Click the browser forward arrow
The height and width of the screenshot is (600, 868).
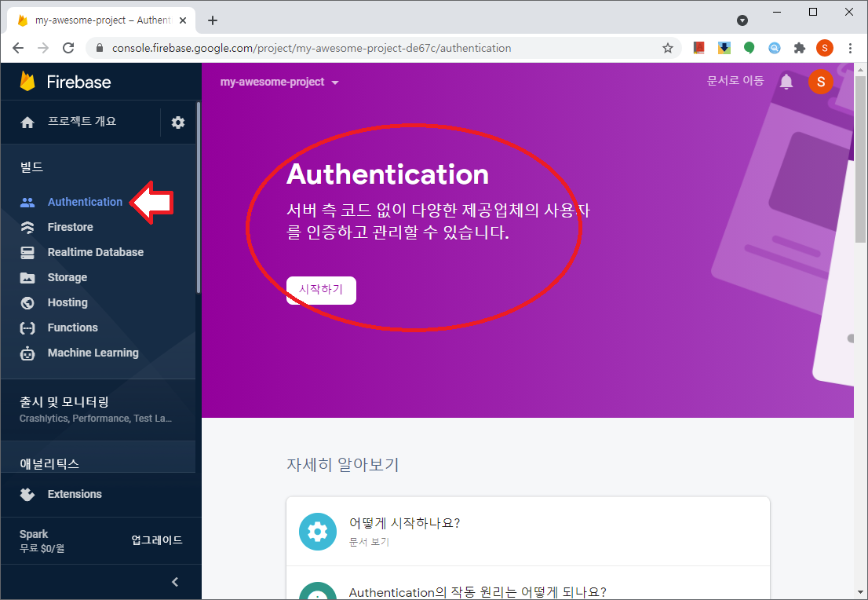point(43,48)
